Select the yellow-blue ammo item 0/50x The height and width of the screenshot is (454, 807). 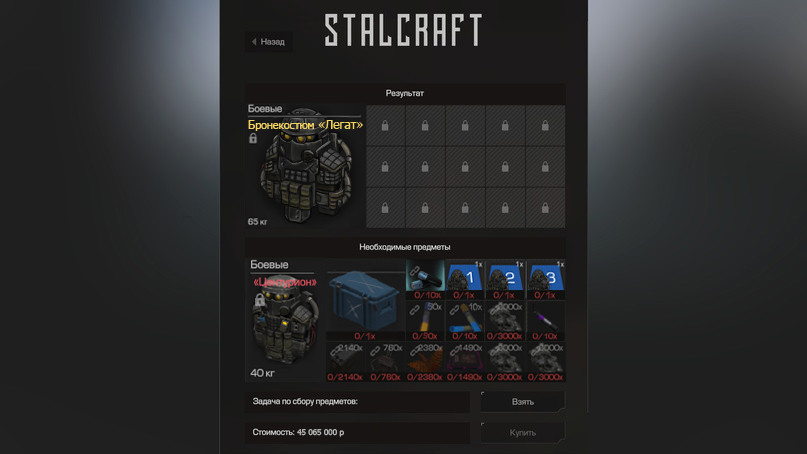[425, 321]
